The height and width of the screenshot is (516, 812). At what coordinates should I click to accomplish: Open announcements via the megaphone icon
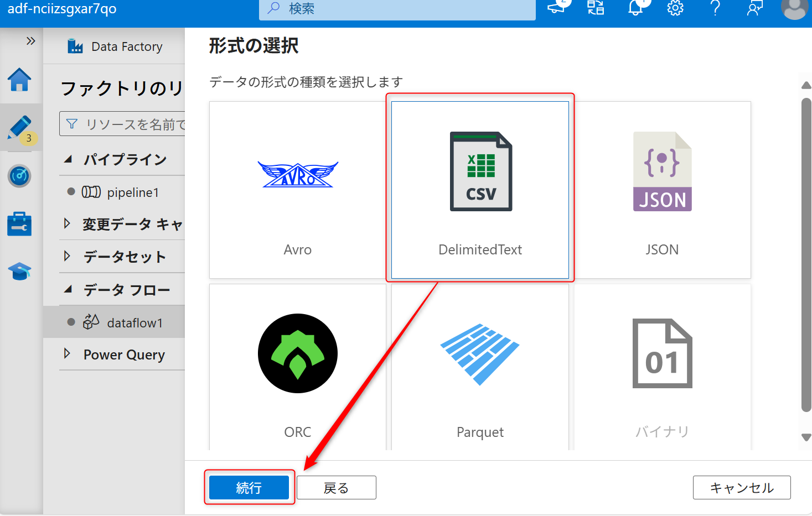pyautogui.click(x=556, y=8)
